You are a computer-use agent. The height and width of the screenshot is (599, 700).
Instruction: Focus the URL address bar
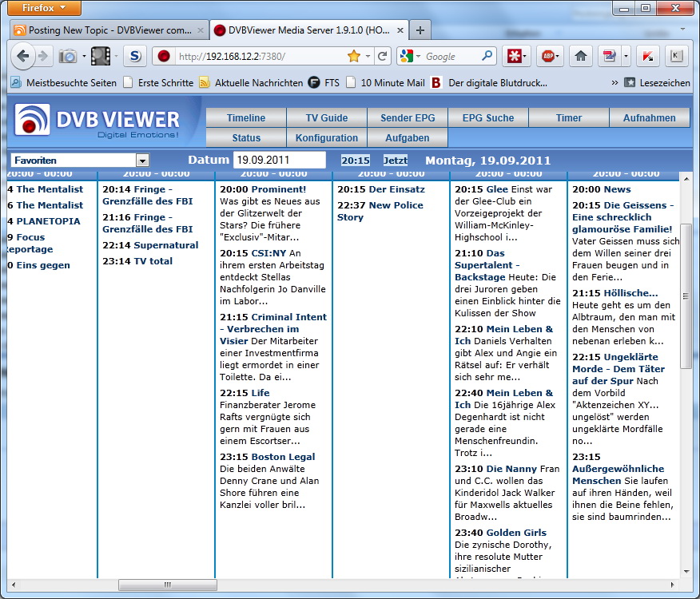[x=261, y=56]
